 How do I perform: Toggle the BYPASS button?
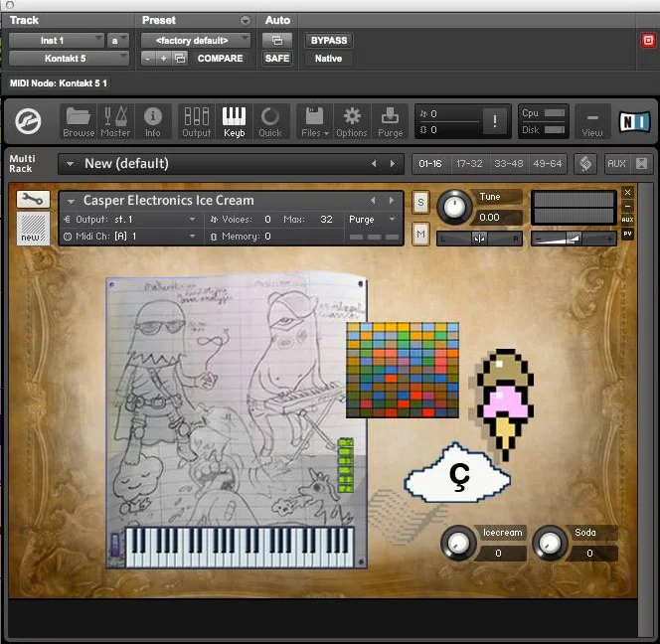(329, 41)
